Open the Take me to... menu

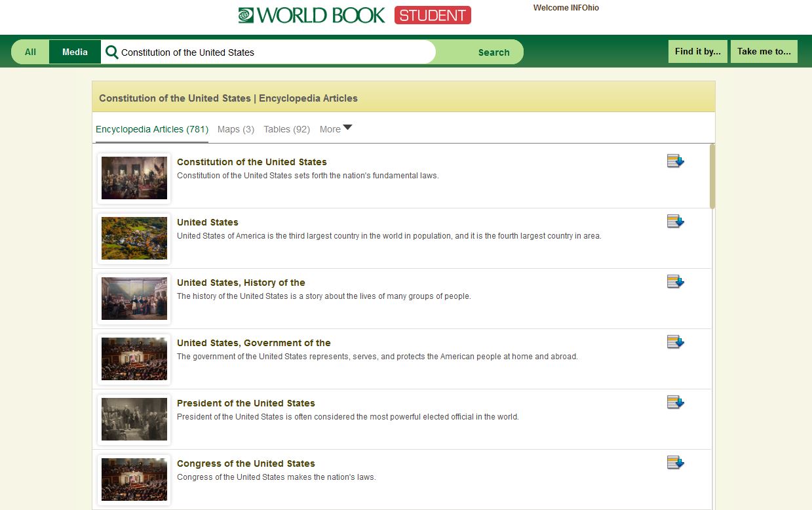[x=764, y=51]
